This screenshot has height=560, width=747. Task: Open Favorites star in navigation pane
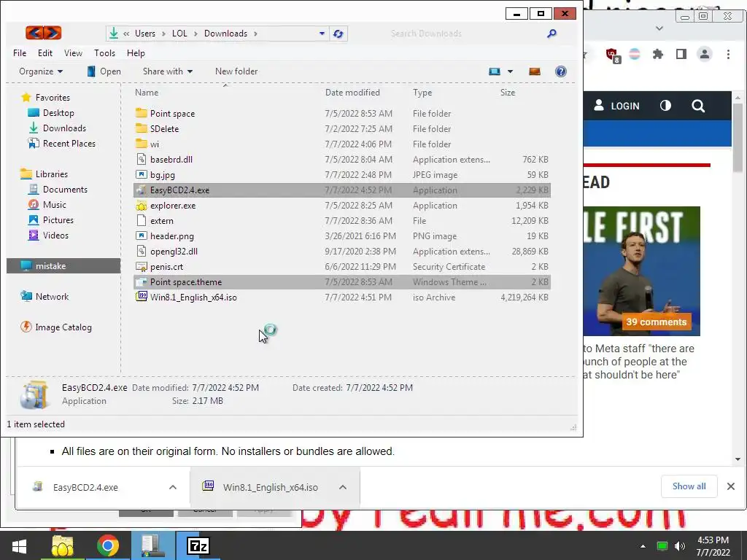coord(26,97)
